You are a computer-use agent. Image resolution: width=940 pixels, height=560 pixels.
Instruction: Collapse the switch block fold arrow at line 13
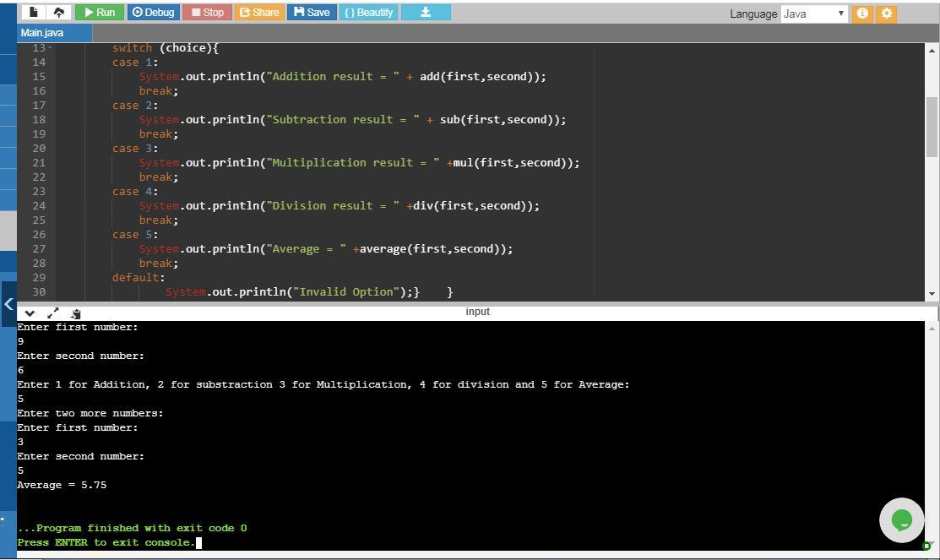[51, 47]
